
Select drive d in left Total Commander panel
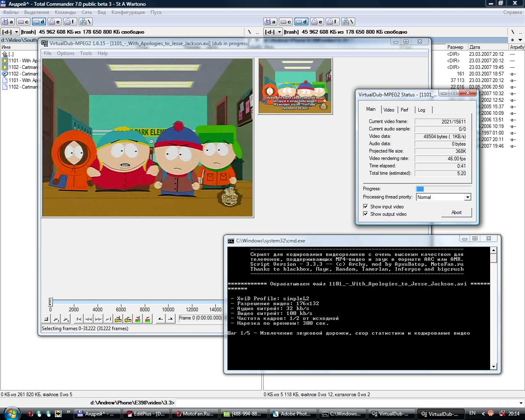[39, 22]
